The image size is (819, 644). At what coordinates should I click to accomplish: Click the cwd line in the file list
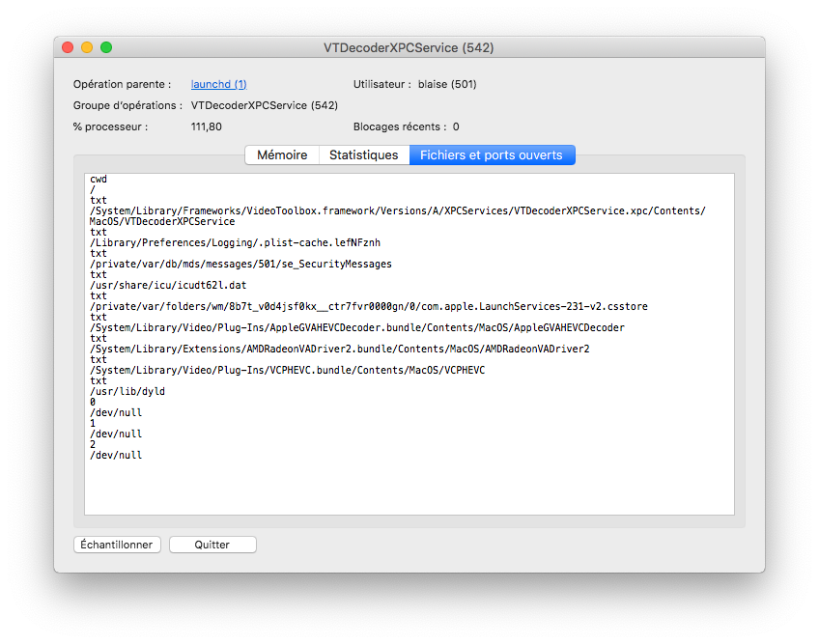point(99,180)
